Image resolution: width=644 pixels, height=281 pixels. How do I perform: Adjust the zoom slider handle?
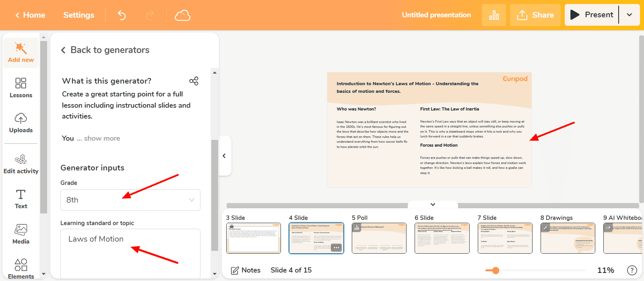click(495, 271)
